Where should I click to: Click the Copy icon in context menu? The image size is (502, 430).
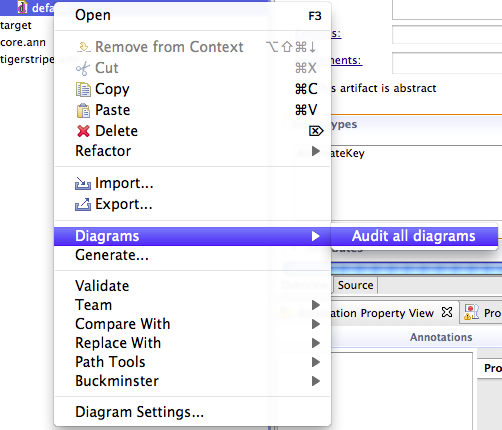[83, 89]
